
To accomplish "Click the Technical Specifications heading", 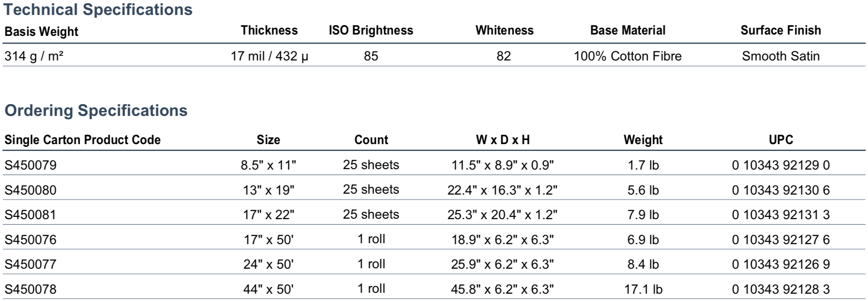I will tap(98, 10).
